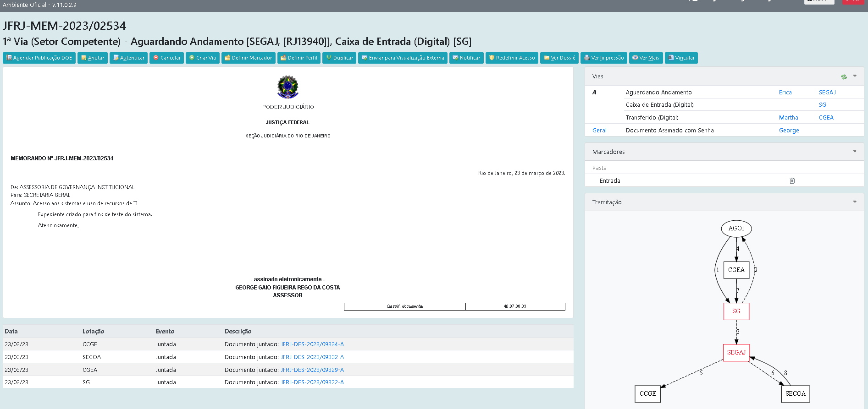Viewport: 868px width, 409px height.
Task: Click the Data column header
Action: pos(11,332)
